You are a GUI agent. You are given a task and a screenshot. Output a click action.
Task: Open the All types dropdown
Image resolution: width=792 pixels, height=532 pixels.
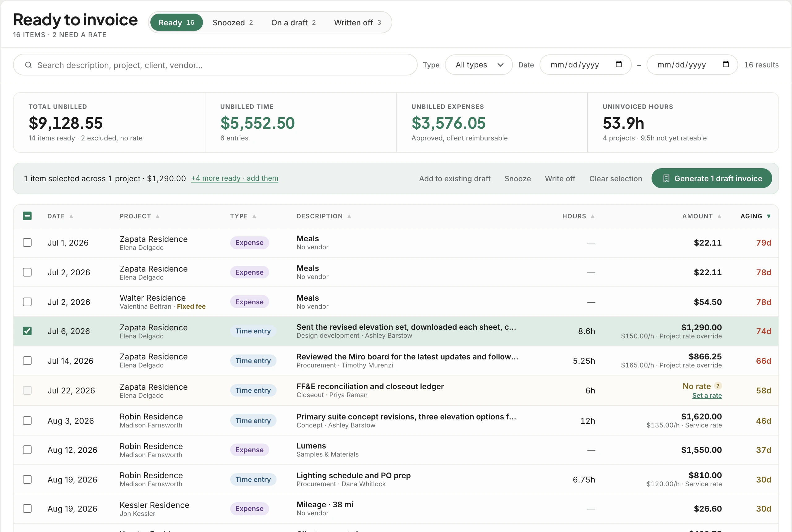479,65
